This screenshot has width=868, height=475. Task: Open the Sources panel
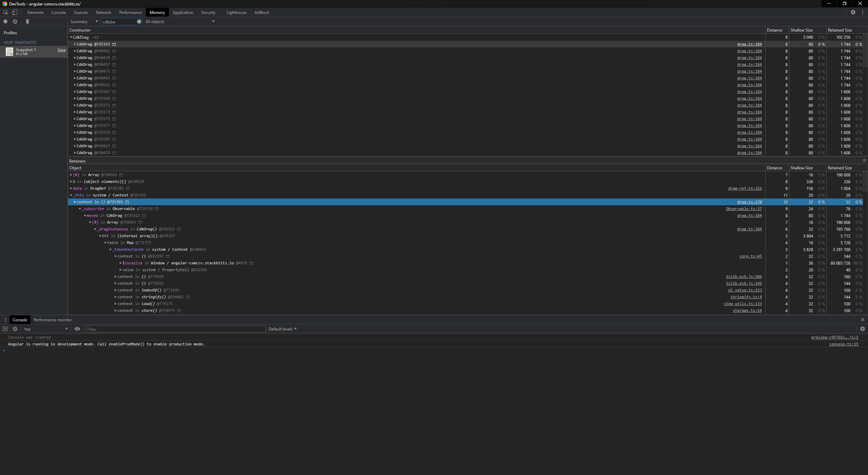(80, 12)
